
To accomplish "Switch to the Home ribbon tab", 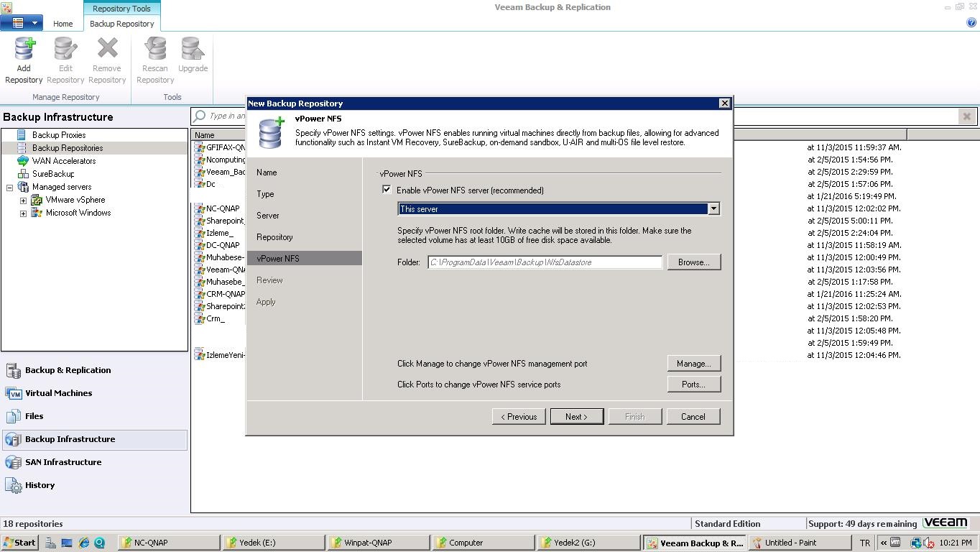I will click(63, 24).
